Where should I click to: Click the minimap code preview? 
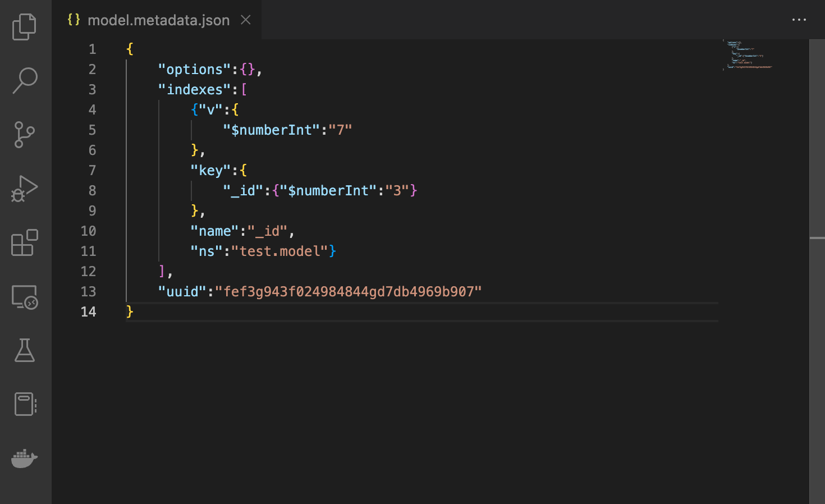(x=748, y=55)
